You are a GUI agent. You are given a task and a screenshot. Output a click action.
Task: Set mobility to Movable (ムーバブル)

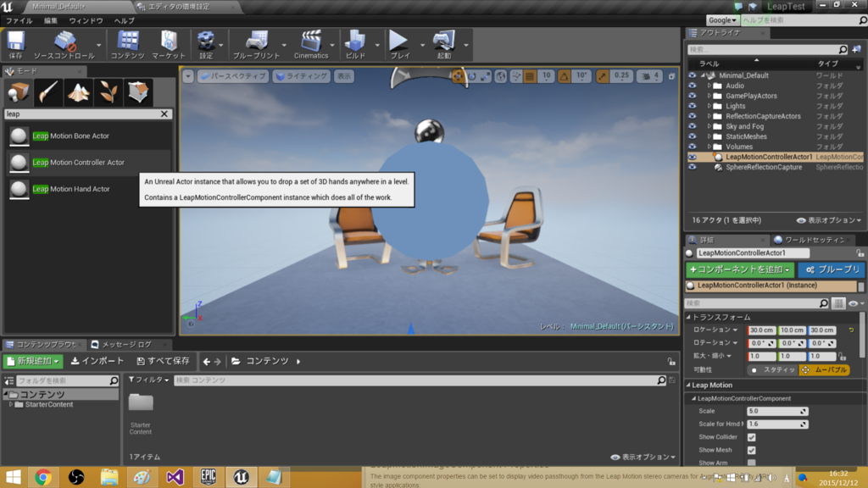click(824, 369)
